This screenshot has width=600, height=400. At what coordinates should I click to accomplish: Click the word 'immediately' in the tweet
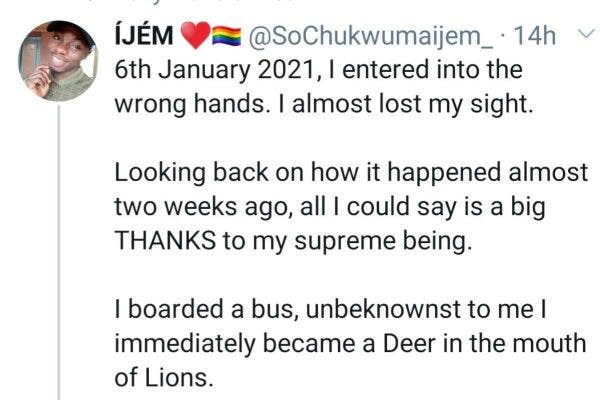point(193,342)
